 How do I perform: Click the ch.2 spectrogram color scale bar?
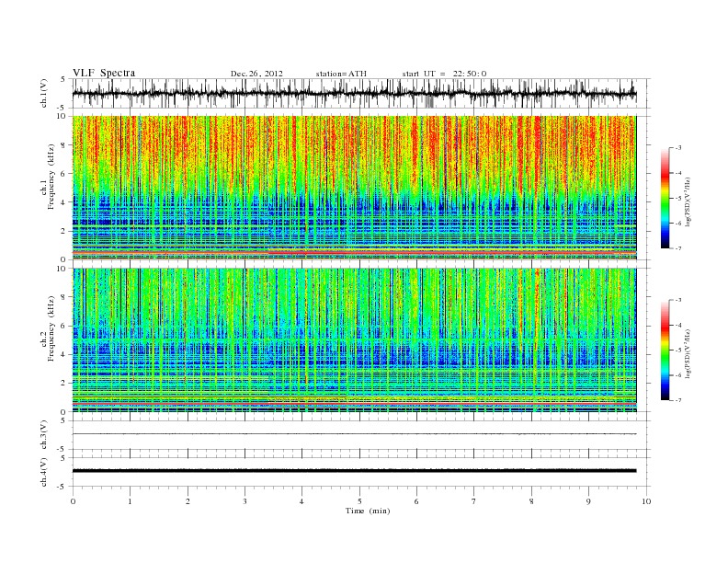(665, 350)
